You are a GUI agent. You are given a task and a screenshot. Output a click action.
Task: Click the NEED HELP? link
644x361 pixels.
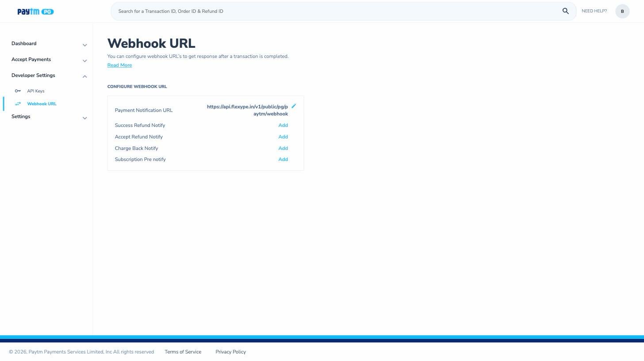[x=594, y=11]
